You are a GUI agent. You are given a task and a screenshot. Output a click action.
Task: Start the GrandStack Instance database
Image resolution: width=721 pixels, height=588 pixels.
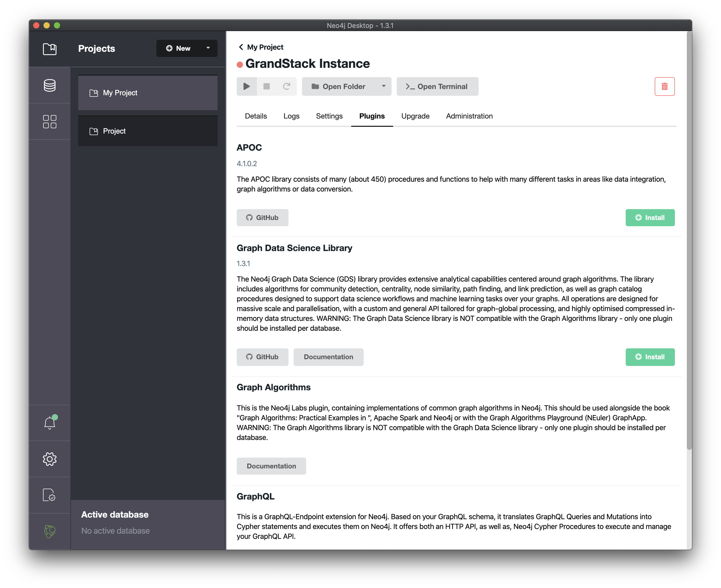coord(247,86)
